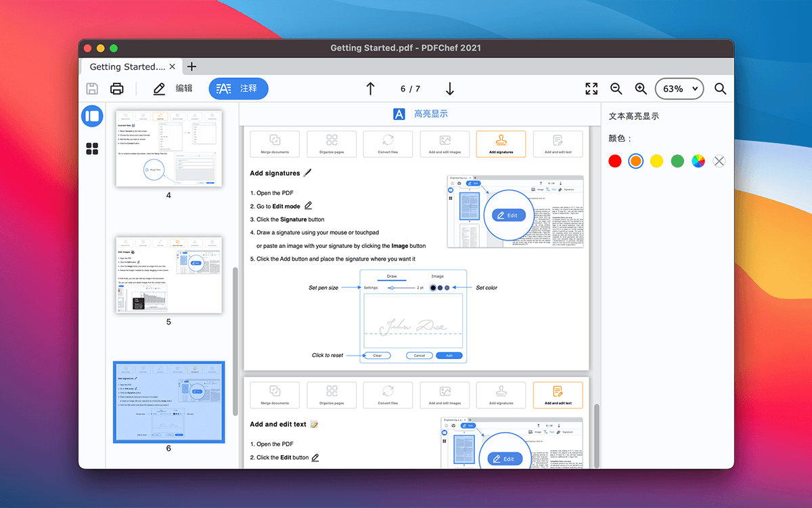The width and height of the screenshot is (812, 508).
Task: Open search with magnifier icon
Action: (x=721, y=89)
